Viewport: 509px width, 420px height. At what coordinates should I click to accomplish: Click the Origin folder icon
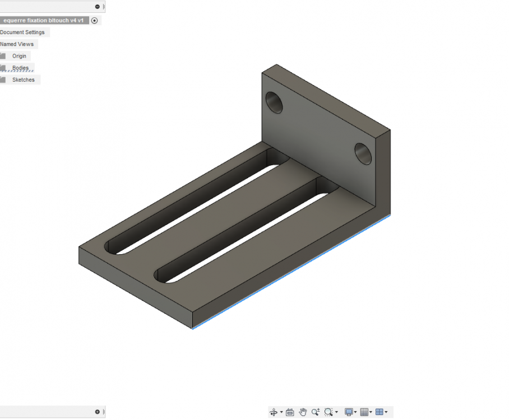click(x=3, y=56)
